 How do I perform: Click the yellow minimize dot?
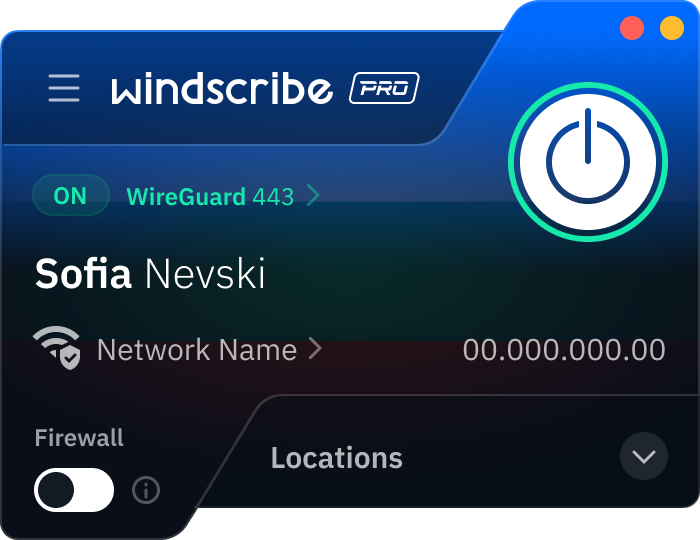(x=672, y=28)
